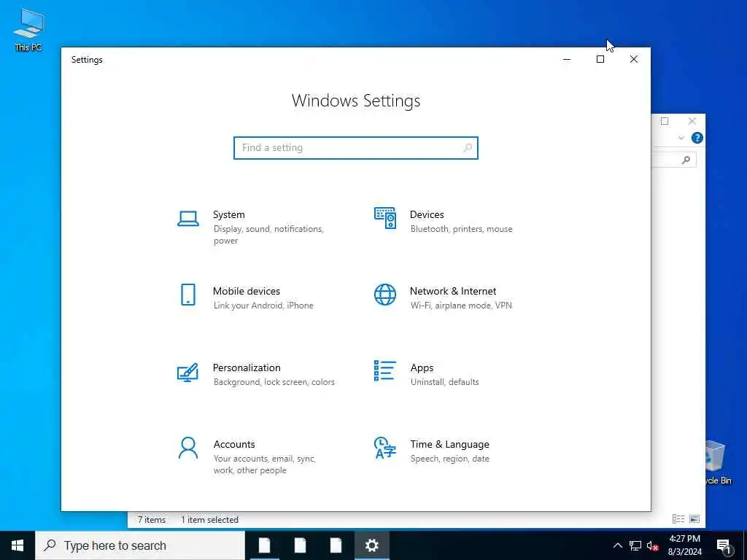
Task: Open the Apps list icon
Action: (x=385, y=371)
